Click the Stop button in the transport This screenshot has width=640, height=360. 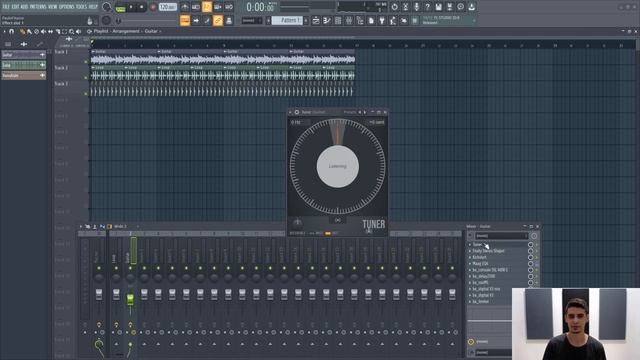(142, 7)
